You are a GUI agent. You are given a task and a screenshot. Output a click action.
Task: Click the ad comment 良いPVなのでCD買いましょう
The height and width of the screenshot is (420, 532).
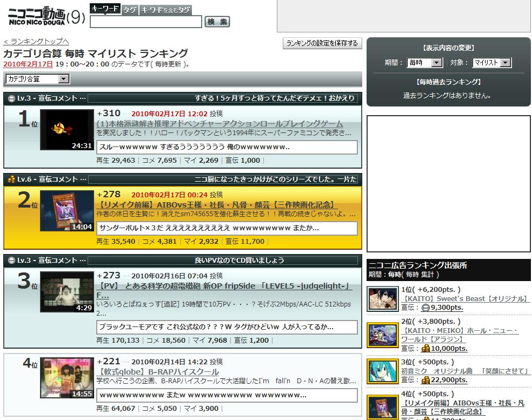tap(239, 260)
